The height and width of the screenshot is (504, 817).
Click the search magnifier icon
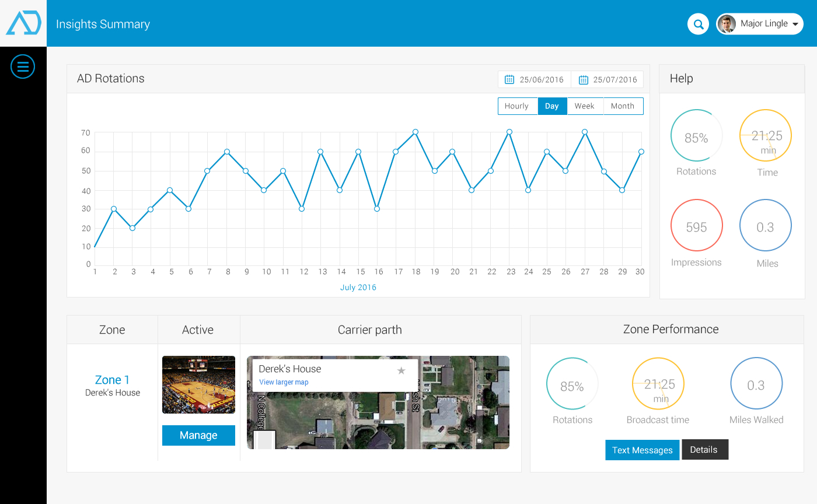click(698, 24)
